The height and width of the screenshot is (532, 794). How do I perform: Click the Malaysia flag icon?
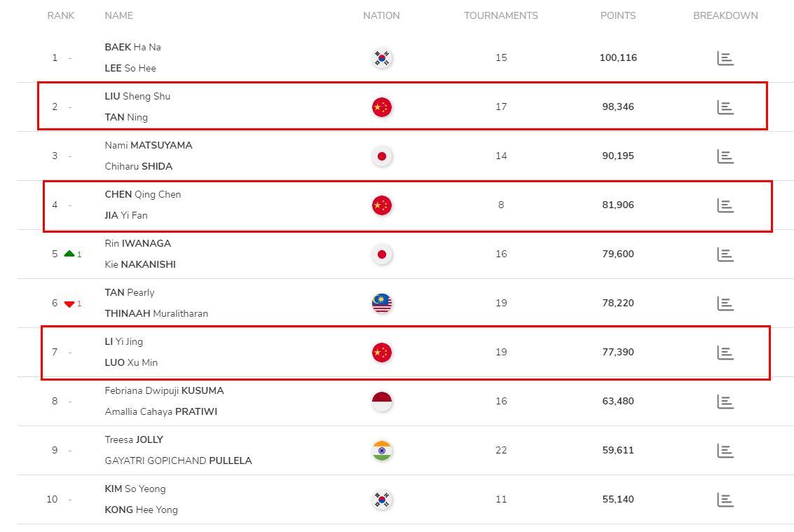coord(382,303)
